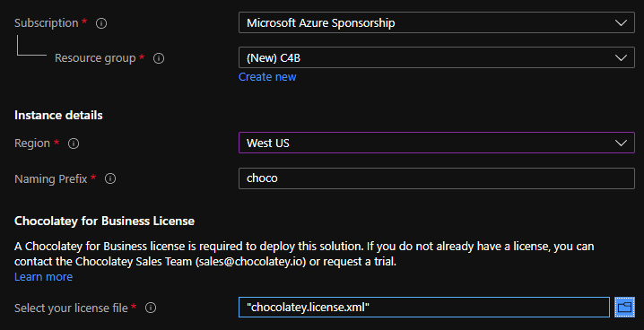Image resolution: width=644 pixels, height=330 pixels.
Task: Click the license file info icon
Action: pos(151,308)
